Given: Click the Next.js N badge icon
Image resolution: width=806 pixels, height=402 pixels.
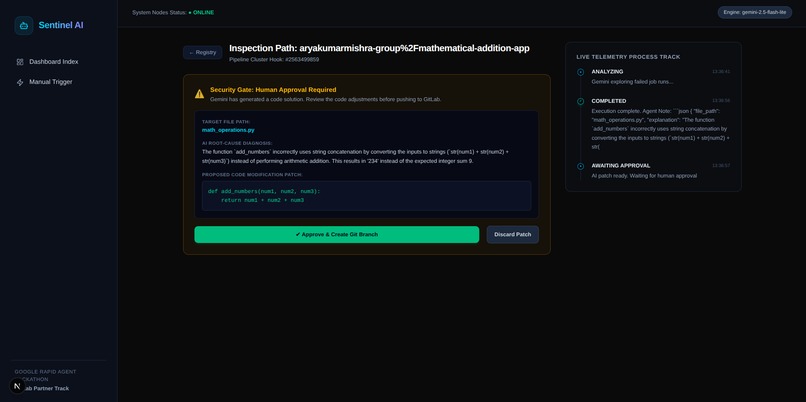Looking at the screenshot, I should 17,386.
